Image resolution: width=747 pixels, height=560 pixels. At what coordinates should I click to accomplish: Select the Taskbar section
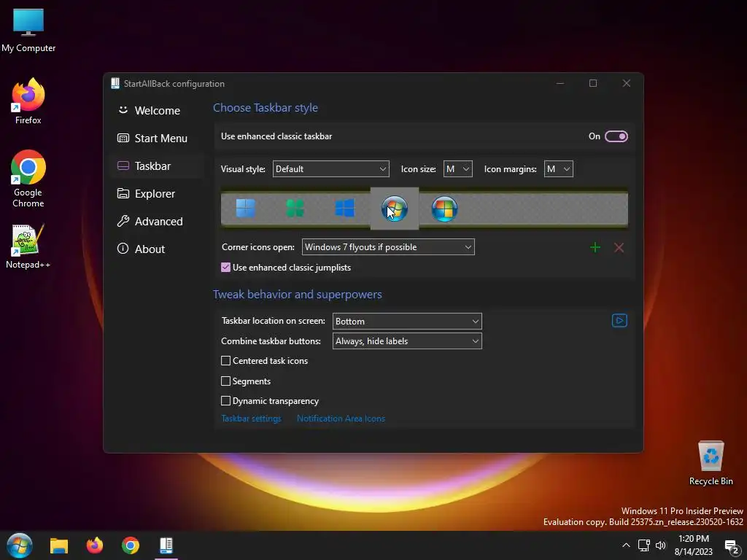tap(157, 166)
